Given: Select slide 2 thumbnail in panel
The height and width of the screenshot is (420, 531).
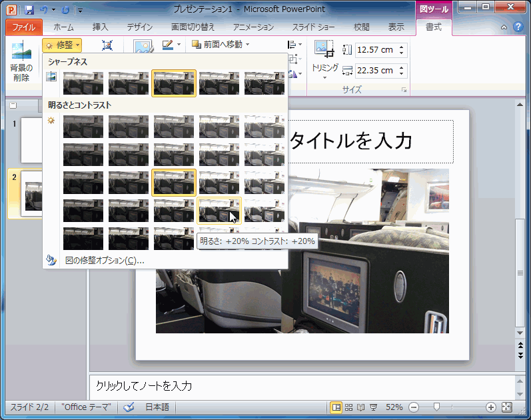Looking at the screenshot, I should 31,193.
